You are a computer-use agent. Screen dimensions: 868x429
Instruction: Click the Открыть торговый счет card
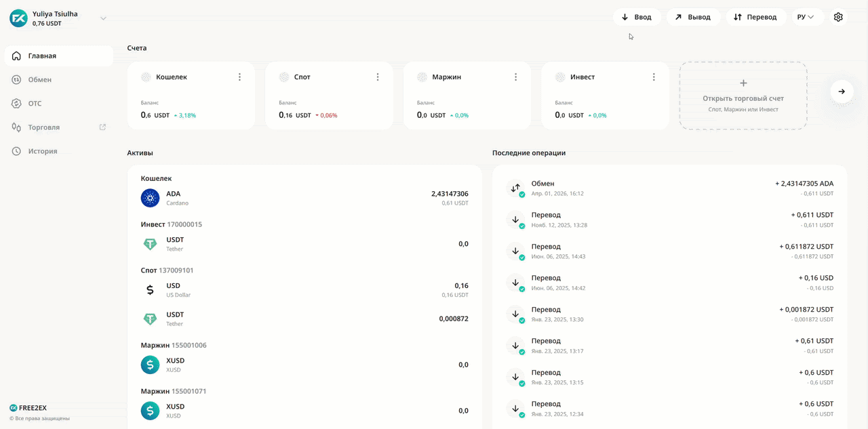click(743, 96)
